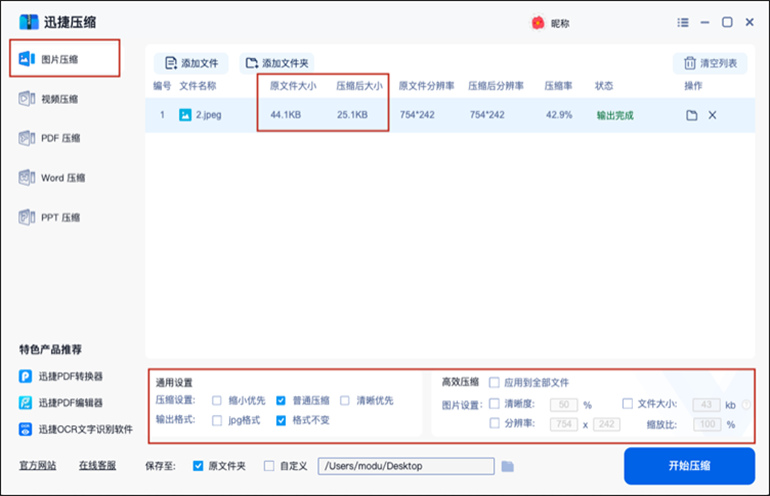Viewport: 770px width, 496px height.
Task: Toggle 原文件夹 save location checkbox
Action: (x=198, y=466)
